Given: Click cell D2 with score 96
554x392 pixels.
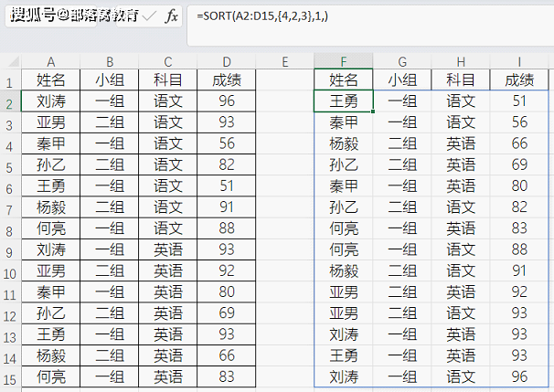Looking at the screenshot, I should coord(227,101).
